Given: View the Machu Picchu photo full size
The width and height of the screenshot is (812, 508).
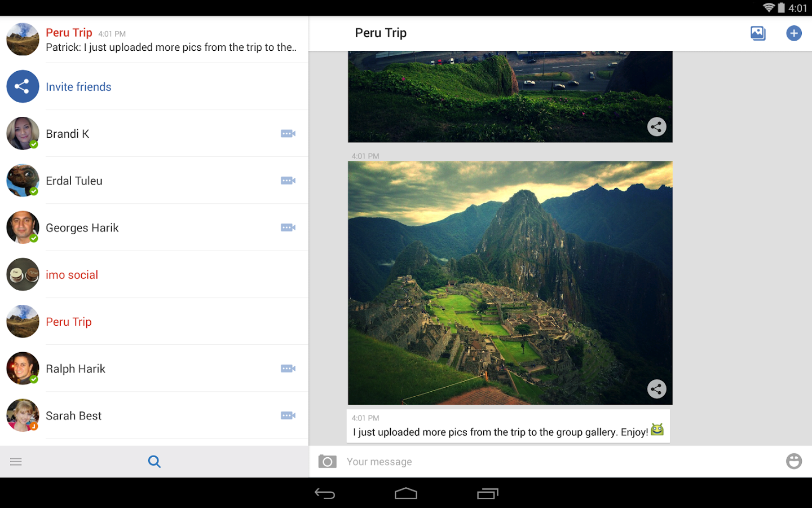Looking at the screenshot, I should pyautogui.click(x=510, y=283).
